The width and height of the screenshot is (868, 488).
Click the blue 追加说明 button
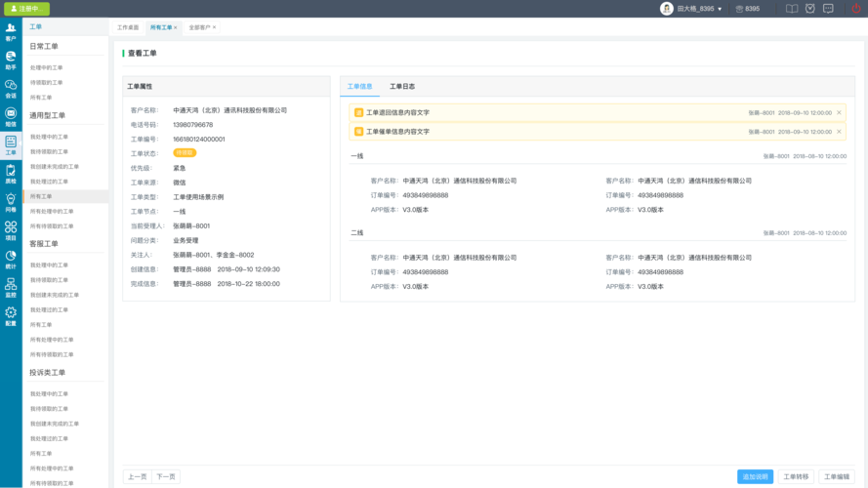click(755, 476)
